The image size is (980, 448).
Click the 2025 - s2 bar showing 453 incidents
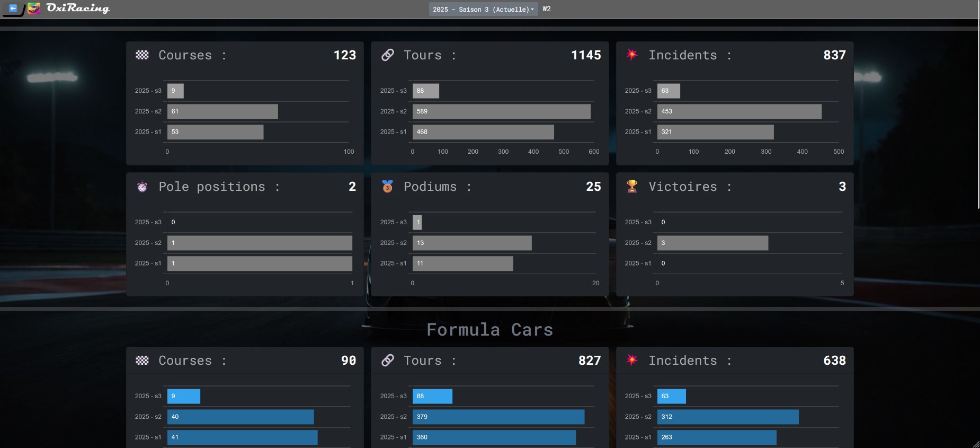coord(740,111)
